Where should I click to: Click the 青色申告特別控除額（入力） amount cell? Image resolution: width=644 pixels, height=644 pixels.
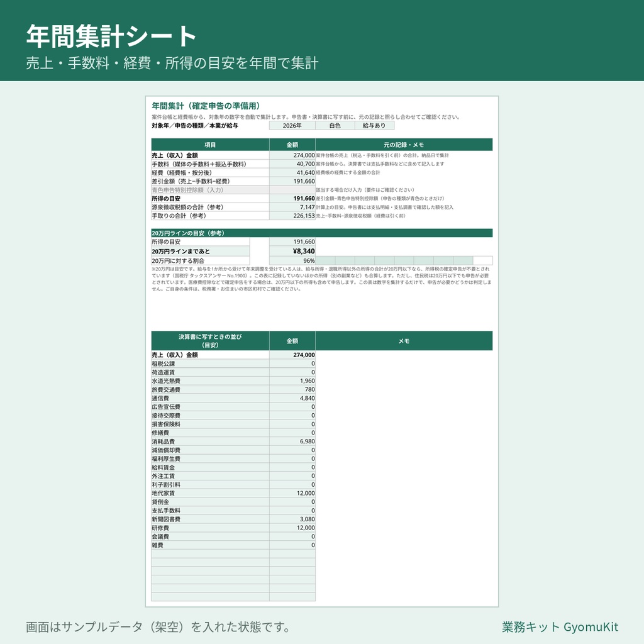click(292, 190)
